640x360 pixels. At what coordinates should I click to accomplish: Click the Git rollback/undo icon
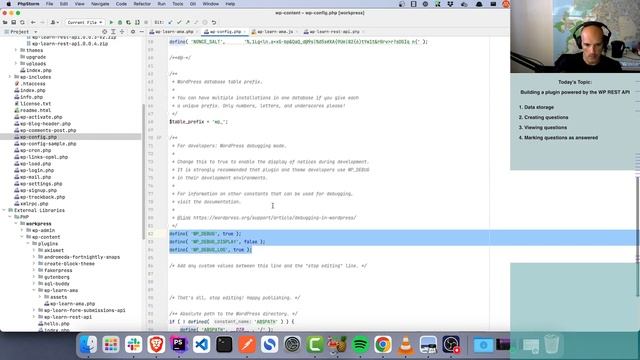tap(213, 22)
